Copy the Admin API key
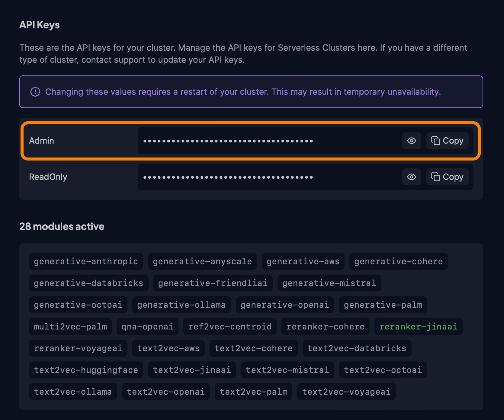 (447, 141)
